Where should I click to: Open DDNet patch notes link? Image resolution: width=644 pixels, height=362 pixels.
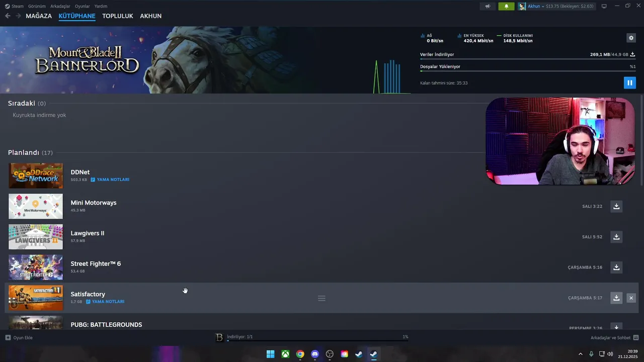click(x=110, y=179)
